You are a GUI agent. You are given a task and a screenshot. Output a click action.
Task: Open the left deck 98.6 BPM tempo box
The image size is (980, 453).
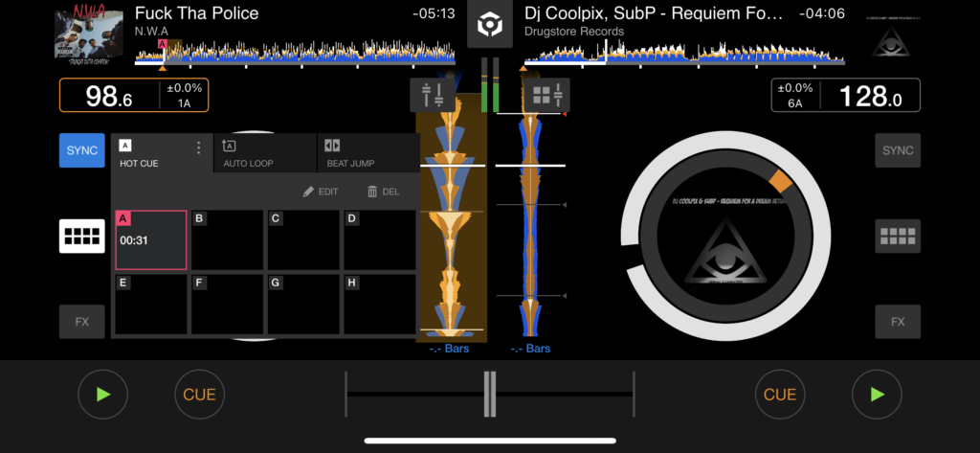(134, 95)
